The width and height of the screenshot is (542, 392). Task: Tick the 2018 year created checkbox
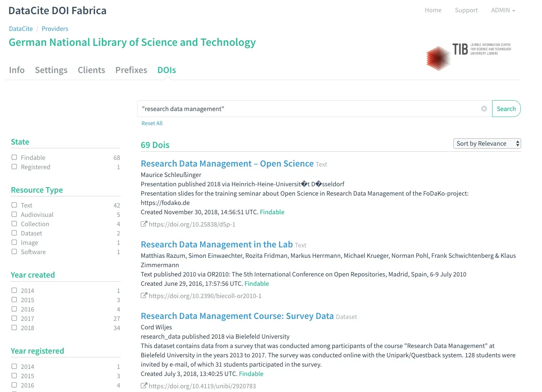(x=14, y=328)
